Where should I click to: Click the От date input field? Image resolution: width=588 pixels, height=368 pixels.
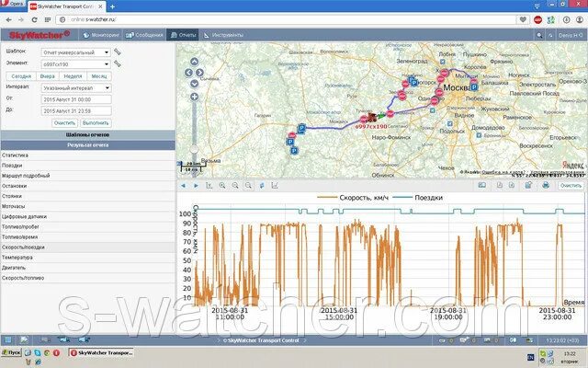[76, 99]
